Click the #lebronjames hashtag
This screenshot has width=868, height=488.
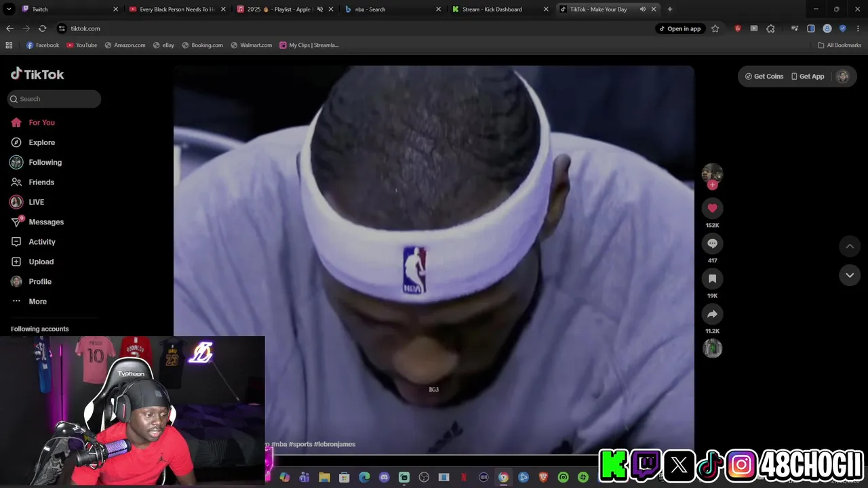pyautogui.click(x=334, y=444)
